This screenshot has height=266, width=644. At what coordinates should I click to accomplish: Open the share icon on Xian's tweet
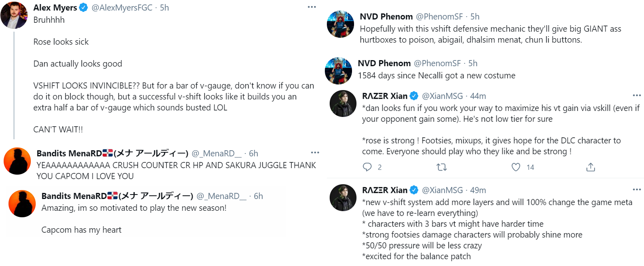pyautogui.click(x=590, y=167)
